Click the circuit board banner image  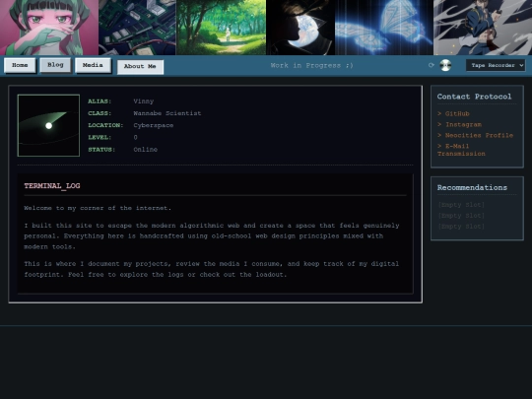(x=137, y=28)
